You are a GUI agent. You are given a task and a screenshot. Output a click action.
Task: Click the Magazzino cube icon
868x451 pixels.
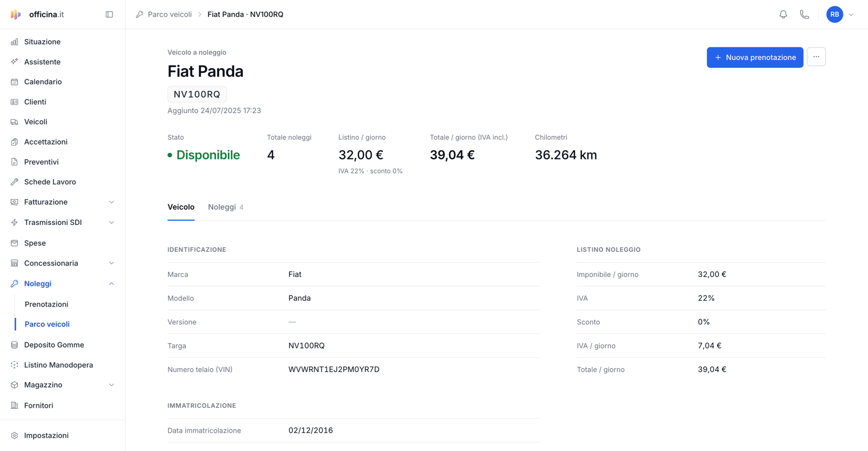tap(15, 385)
